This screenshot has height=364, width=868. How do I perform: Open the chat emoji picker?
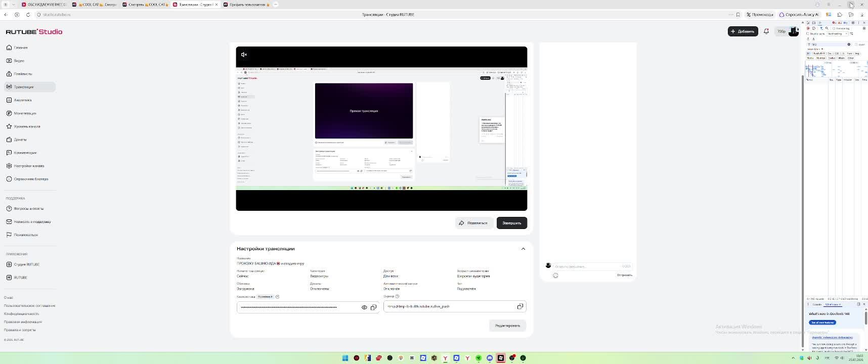coord(555,276)
